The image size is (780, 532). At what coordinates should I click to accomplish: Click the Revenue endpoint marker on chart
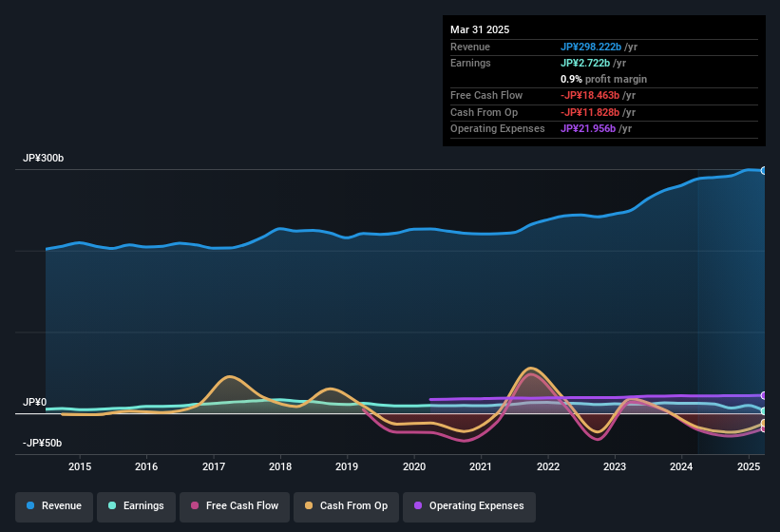click(764, 171)
